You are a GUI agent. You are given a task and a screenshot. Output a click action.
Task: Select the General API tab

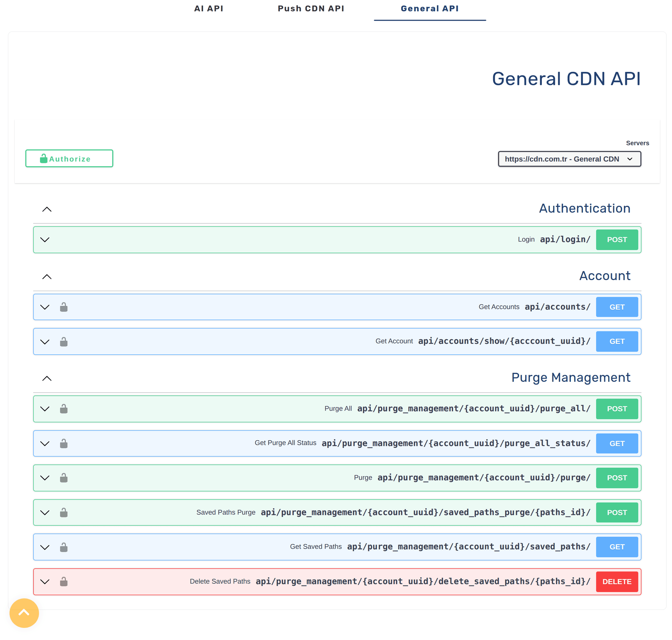point(430,8)
